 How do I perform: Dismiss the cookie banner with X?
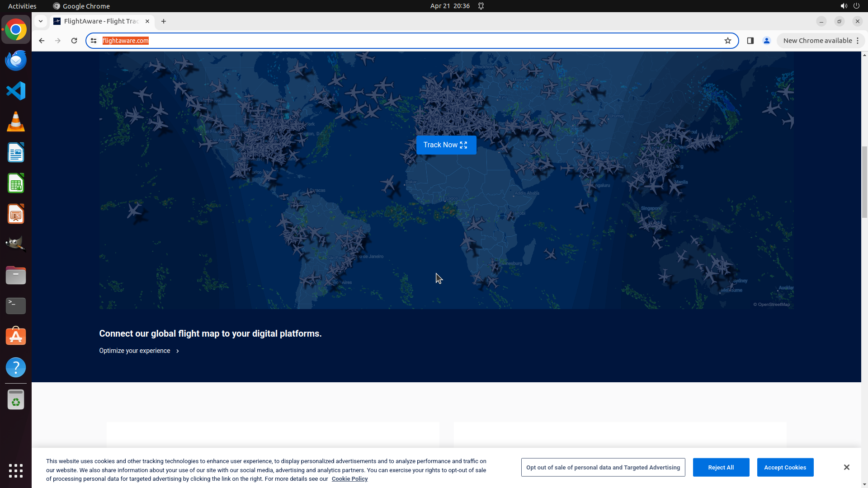click(x=846, y=467)
